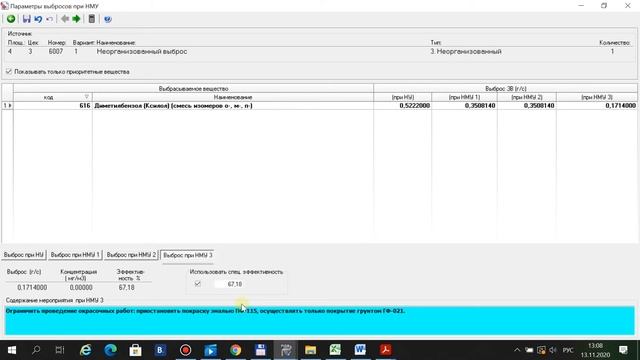Screen dimensions: 640x360
Task: Launch Microsoft Edge from the taskbar
Action: (x=111, y=350)
